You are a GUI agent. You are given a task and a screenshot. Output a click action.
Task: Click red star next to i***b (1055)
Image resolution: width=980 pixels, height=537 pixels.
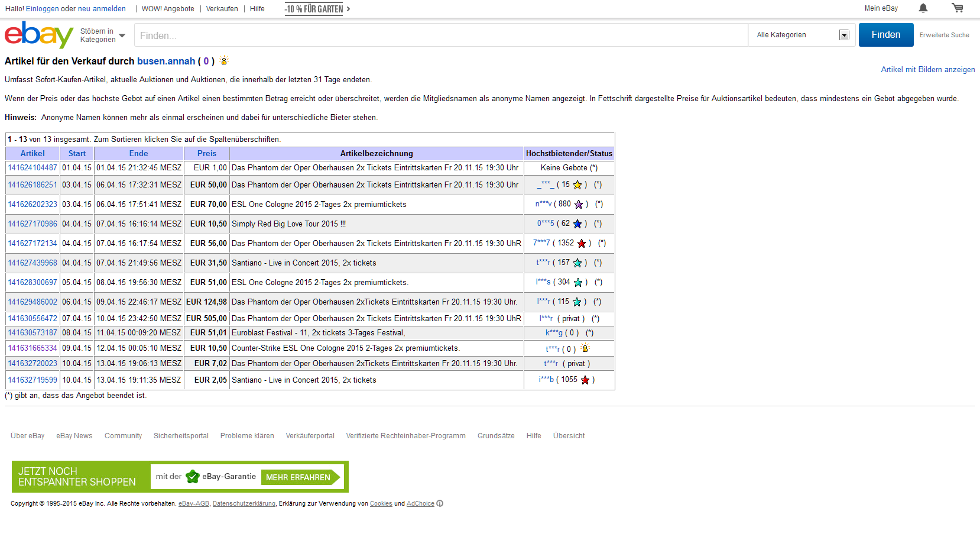pyautogui.click(x=585, y=380)
